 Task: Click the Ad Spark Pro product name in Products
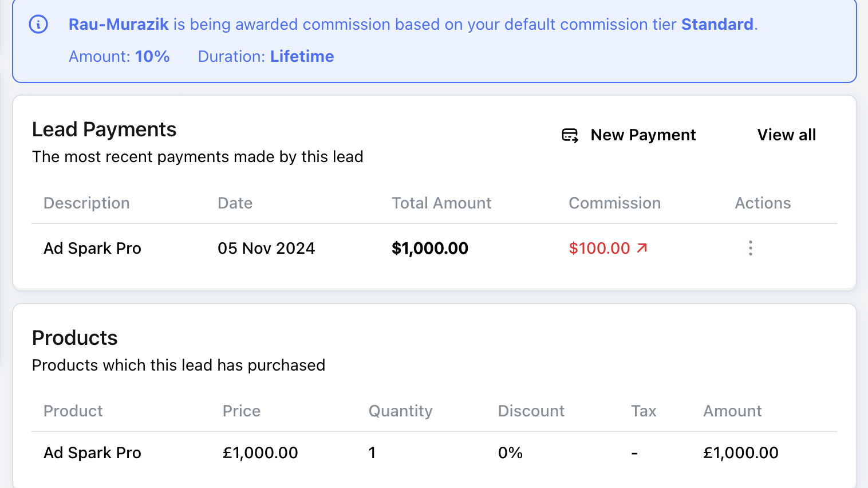pyautogui.click(x=92, y=453)
